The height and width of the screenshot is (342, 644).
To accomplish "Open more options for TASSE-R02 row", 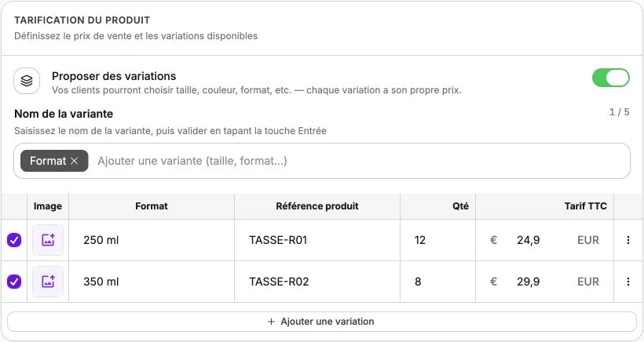I will coord(628,282).
